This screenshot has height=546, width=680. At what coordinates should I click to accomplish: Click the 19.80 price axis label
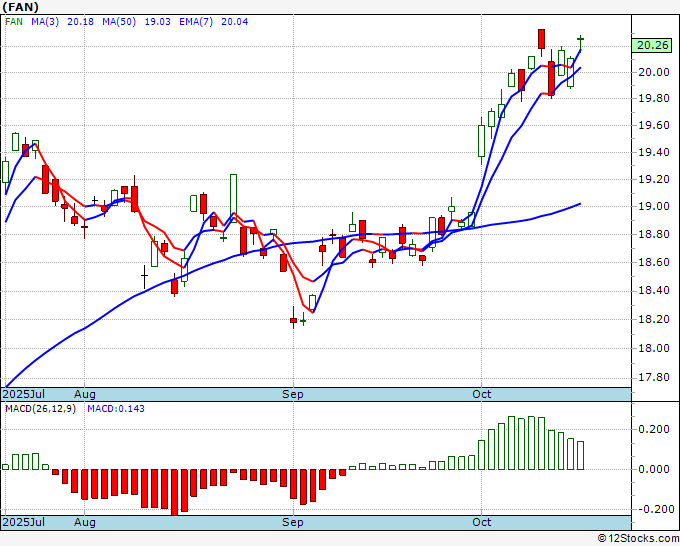654,98
